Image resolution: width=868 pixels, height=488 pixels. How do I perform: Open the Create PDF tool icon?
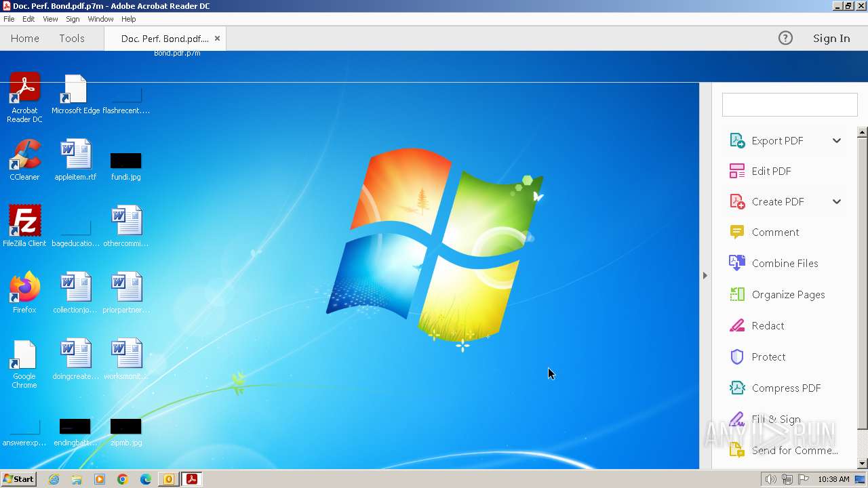pos(737,201)
